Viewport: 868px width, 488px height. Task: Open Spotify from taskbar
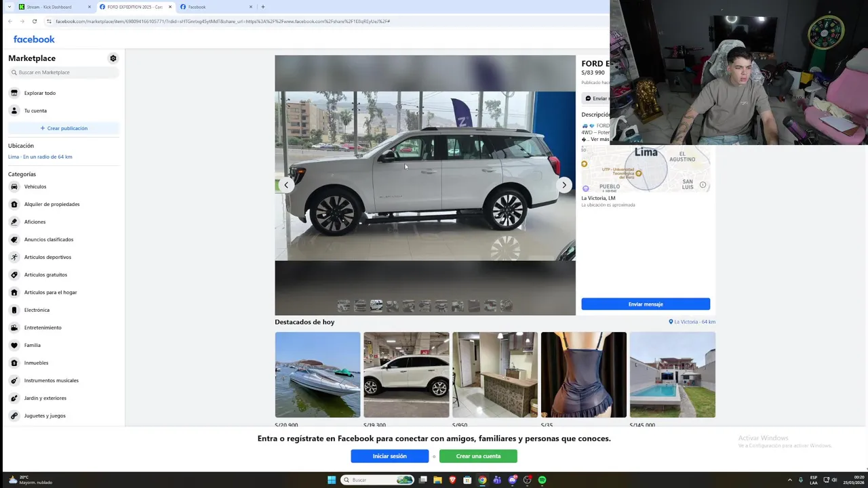(x=542, y=480)
